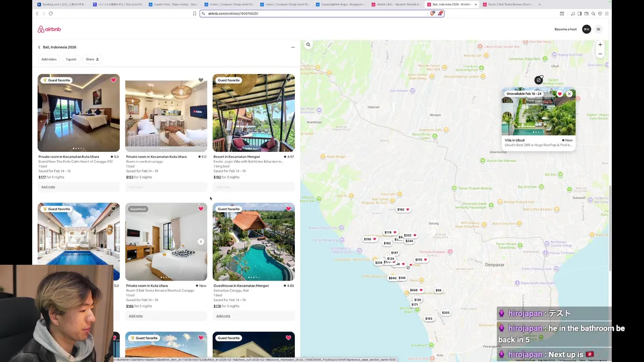
Task: Open the Villa in Ubud popup photo
Action: (538, 112)
